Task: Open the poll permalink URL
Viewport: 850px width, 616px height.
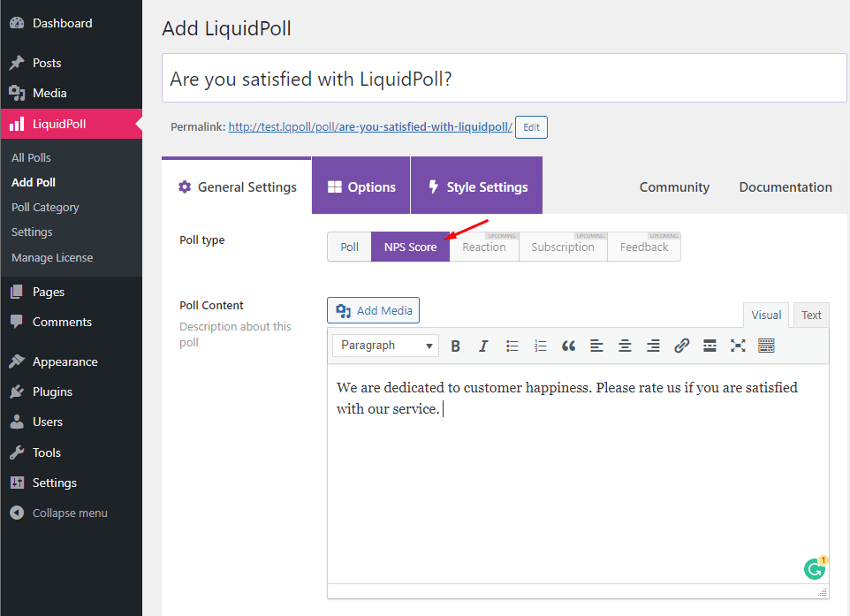Action: tap(370, 127)
